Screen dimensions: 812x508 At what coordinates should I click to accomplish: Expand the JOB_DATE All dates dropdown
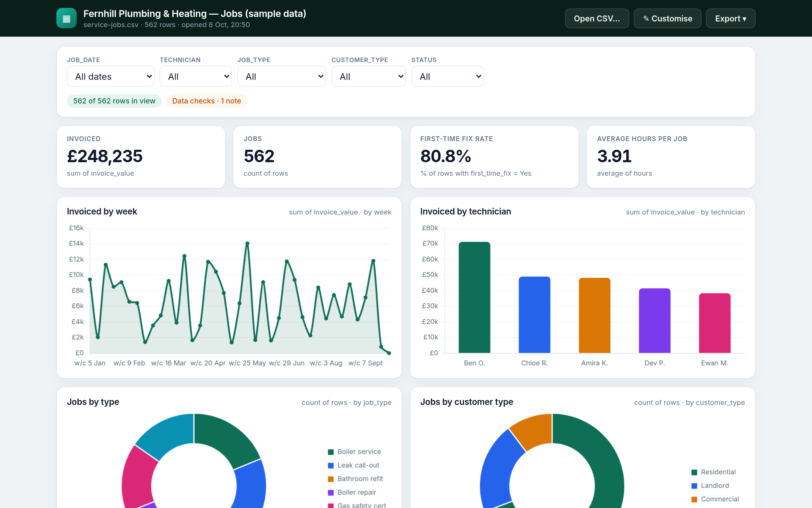[111, 76]
